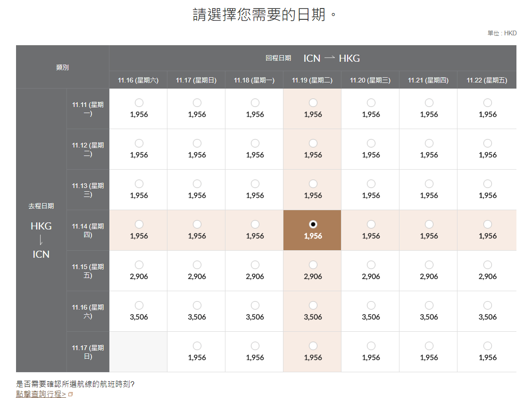Select radio for depart 11.12, return 11.21

[429, 143]
